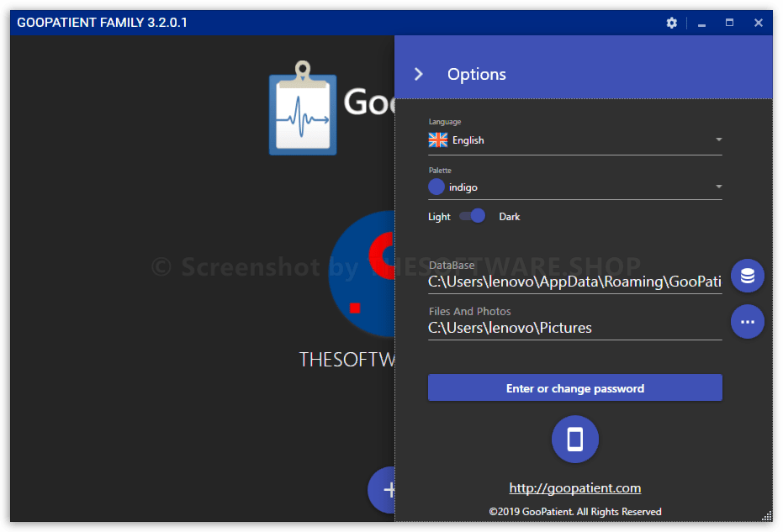Click the indigo color swatch circle
Image resolution: width=783 pixels, height=532 pixels.
[x=436, y=187]
